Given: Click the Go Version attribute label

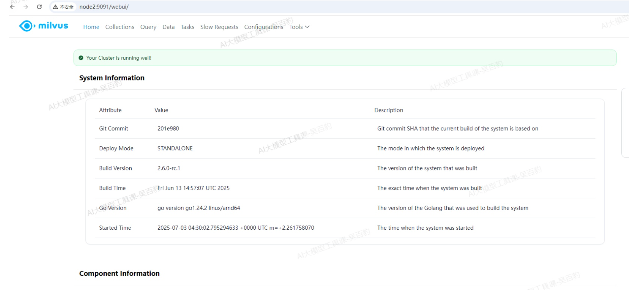Looking at the screenshot, I should (x=113, y=208).
